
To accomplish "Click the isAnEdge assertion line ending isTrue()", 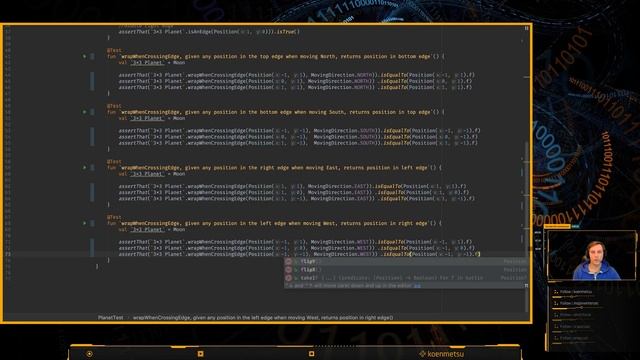I will point(209,31).
